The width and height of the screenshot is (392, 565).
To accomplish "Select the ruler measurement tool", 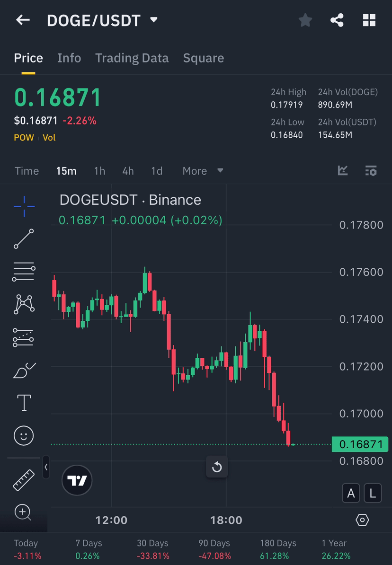I will tap(23, 479).
